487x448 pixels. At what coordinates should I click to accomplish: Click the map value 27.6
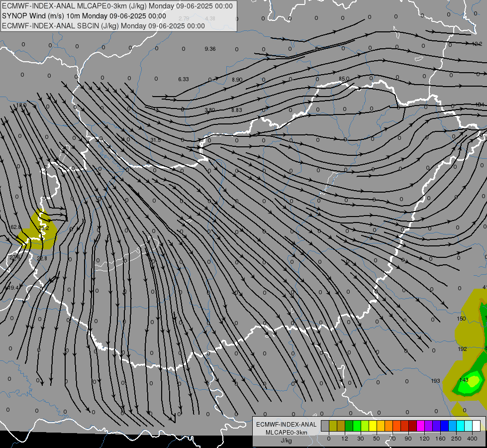pos(14,257)
